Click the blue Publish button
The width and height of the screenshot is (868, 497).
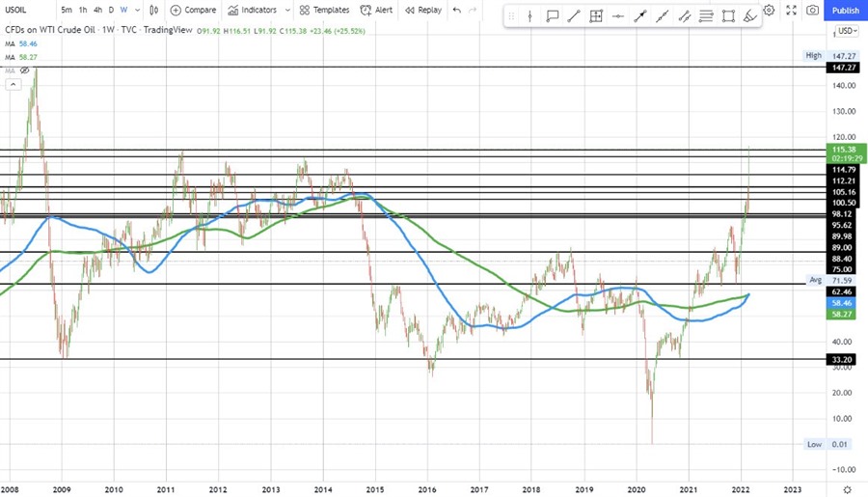(845, 10)
